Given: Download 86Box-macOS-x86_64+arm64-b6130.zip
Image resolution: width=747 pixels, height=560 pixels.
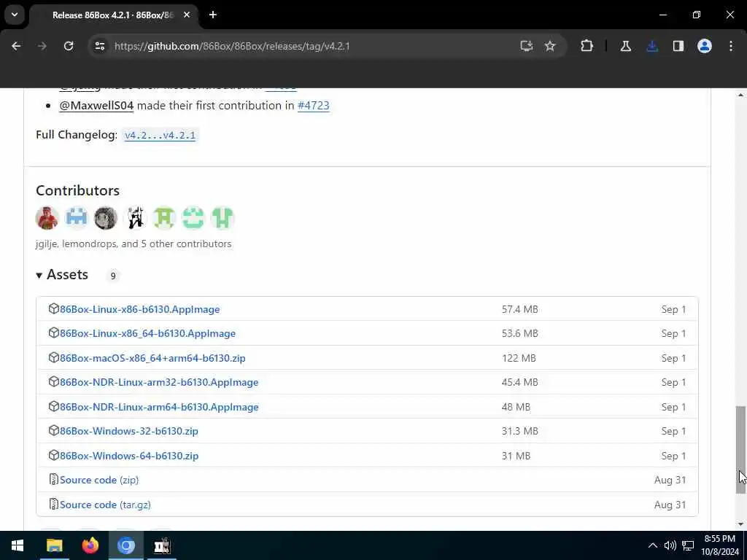Looking at the screenshot, I should click(x=152, y=358).
